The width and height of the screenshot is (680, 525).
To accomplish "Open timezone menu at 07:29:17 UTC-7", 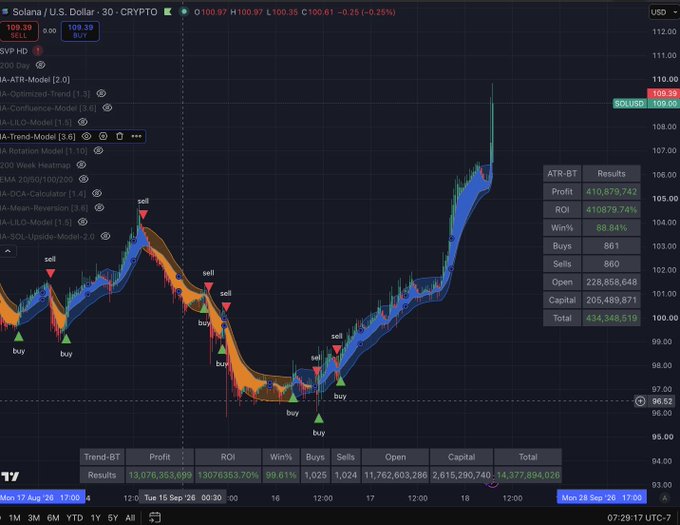I will point(639,518).
